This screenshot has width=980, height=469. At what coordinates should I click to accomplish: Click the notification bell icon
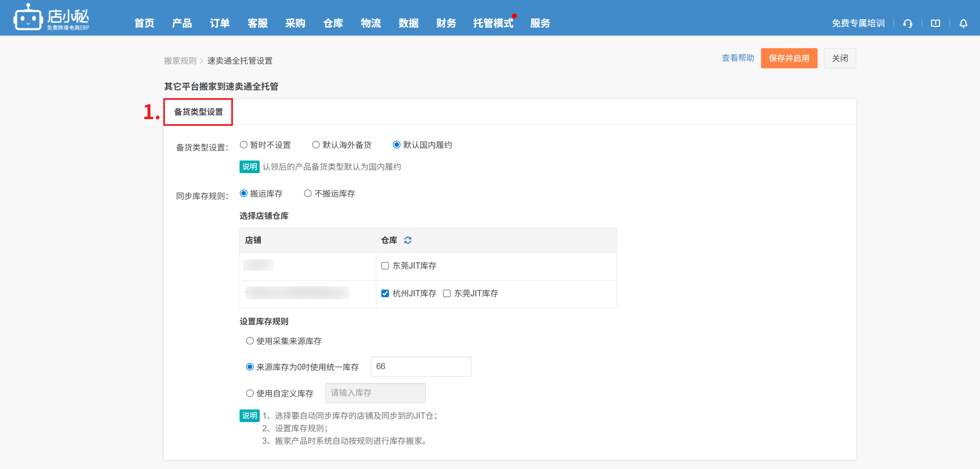coord(964,23)
